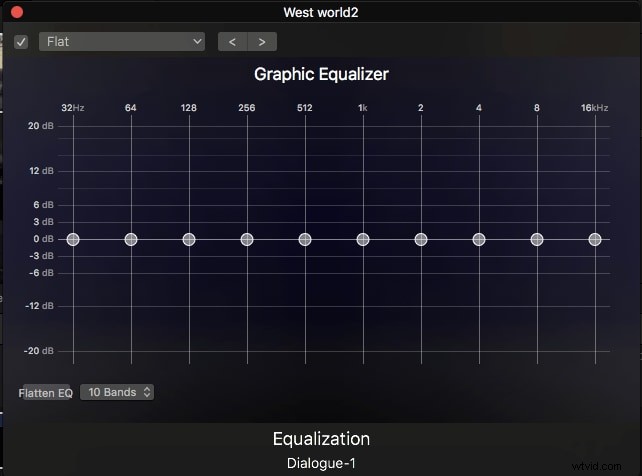Screen dimensions: 642x476
Task: Click the previous preset arrow button
Action: point(233,42)
